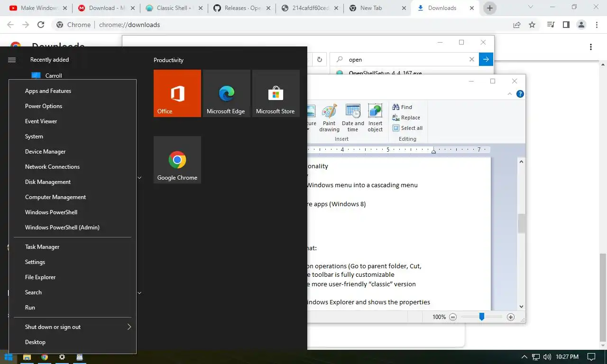
Task: Switch to the New Tab tab
Action: click(377, 8)
